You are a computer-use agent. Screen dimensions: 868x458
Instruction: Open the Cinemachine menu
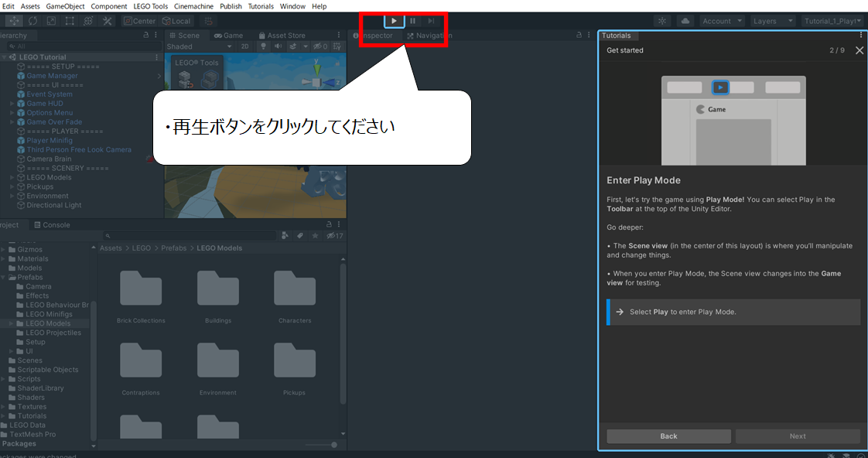click(193, 6)
